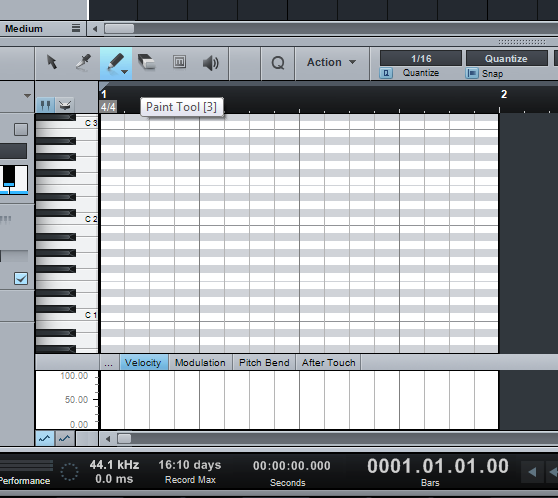The image size is (558, 498).
Task: Select the Paint Tool pencil
Action: 116,63
